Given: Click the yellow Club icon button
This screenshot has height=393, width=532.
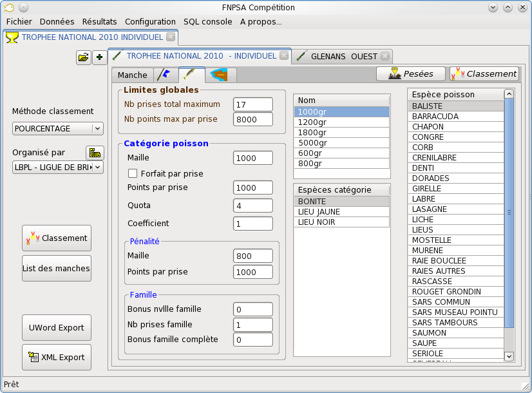Looking at the screenshot, I should pos(95,153).
